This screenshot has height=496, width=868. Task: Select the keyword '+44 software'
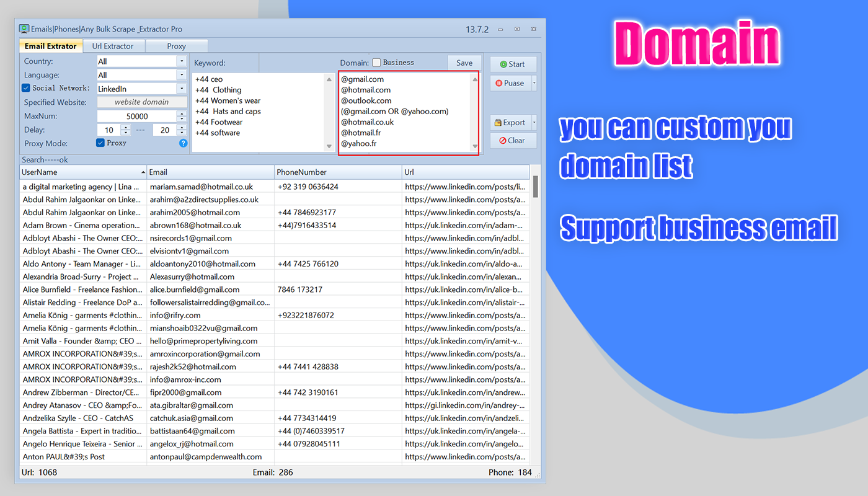(x=218, y=133)
